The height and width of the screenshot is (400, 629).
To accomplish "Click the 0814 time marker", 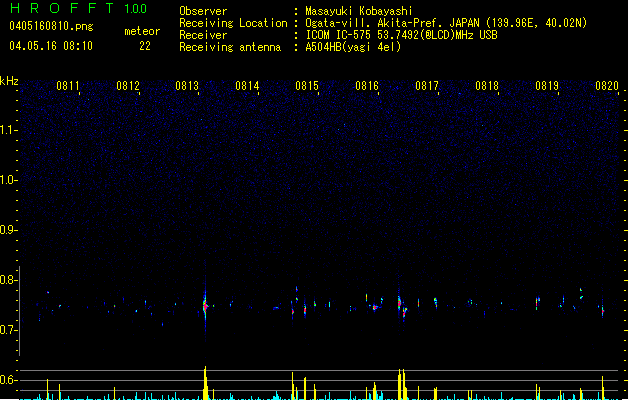I will [247, 85].
